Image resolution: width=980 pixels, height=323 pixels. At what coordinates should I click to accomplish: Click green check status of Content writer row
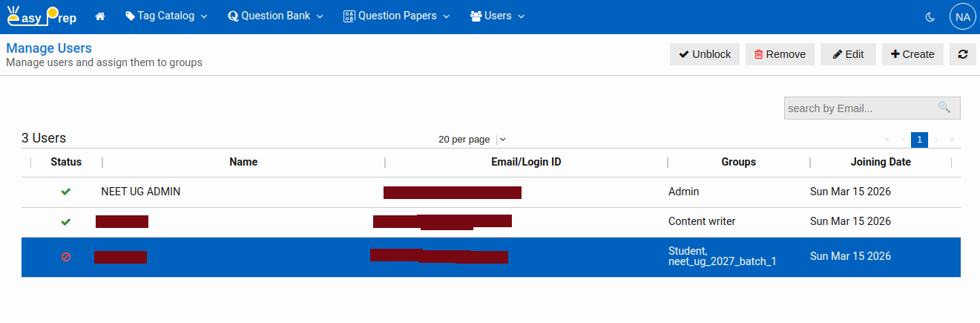(x=65, y=221)
